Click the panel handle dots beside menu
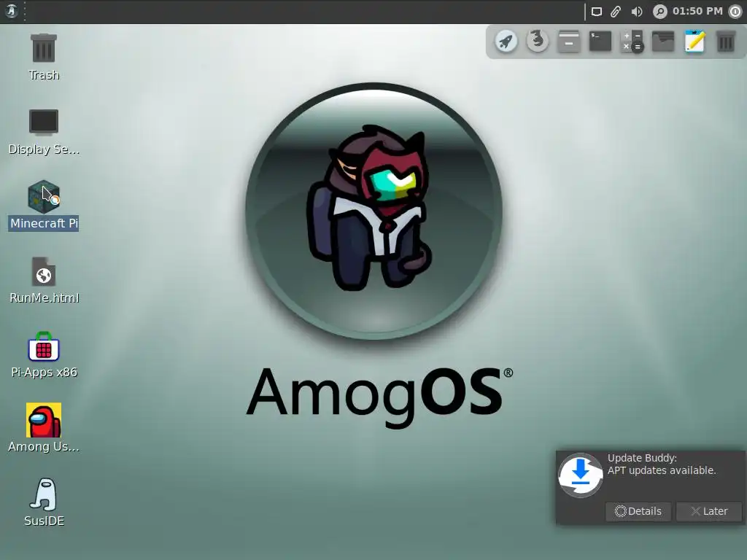 (25, 12)
